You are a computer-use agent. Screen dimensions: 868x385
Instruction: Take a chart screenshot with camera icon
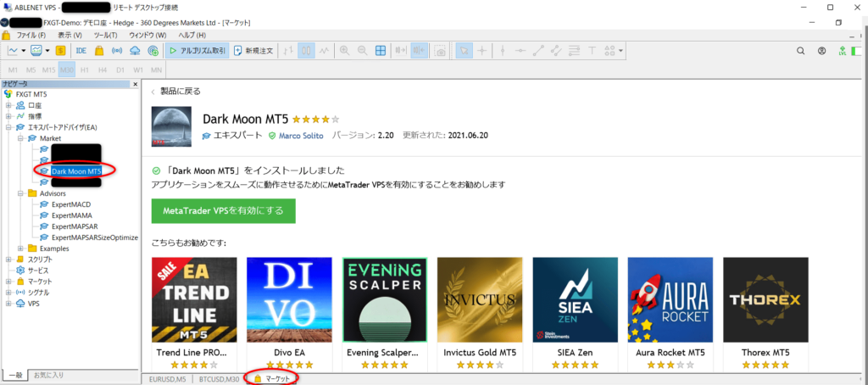click(x=440, y=50)
